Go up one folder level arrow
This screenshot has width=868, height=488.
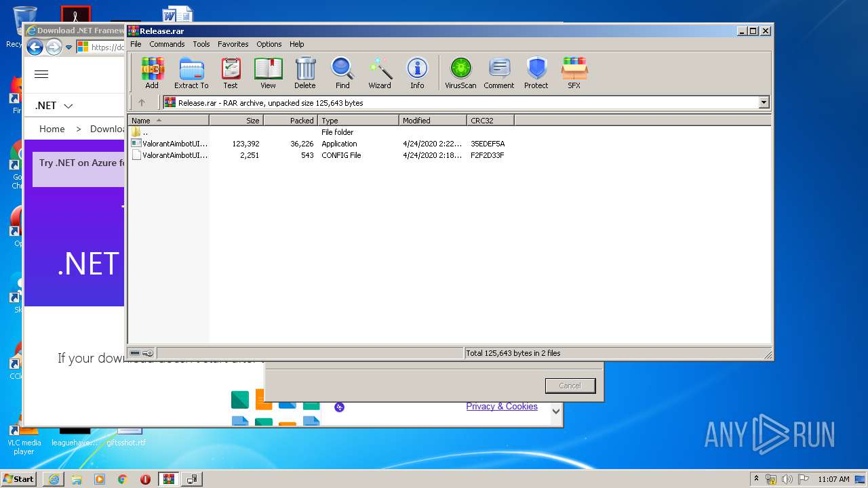pos(142,103)
